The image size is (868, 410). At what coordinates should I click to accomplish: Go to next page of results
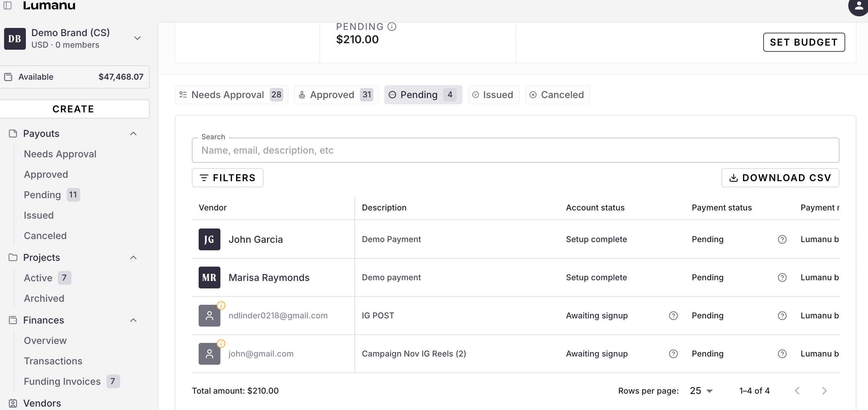pos(824,391)
